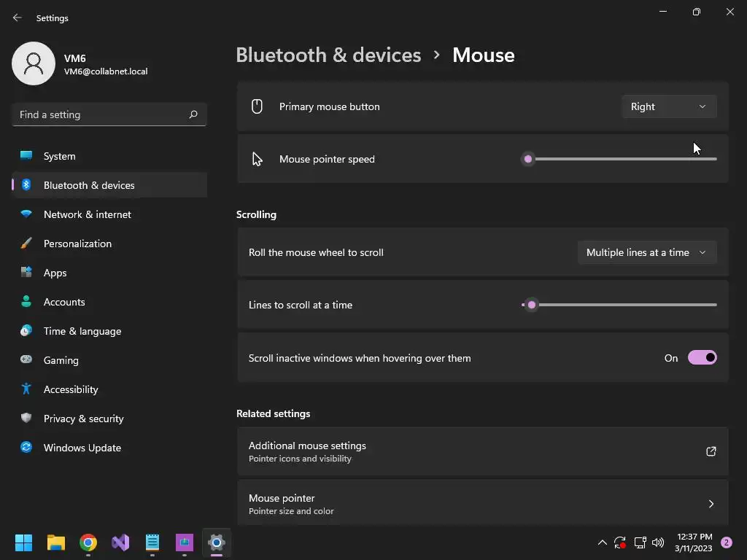Click the search magnifier icon
The image size is (747, 560).
pos(193,114)
